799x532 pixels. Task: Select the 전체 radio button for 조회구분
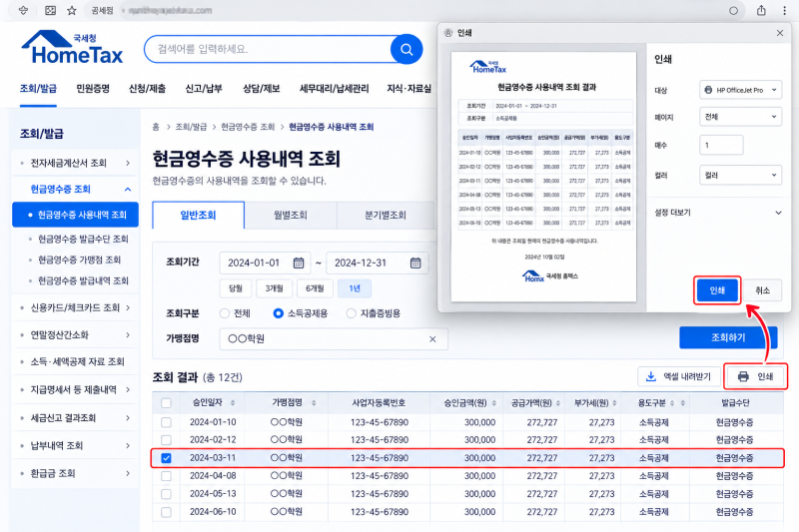[224, 313]
